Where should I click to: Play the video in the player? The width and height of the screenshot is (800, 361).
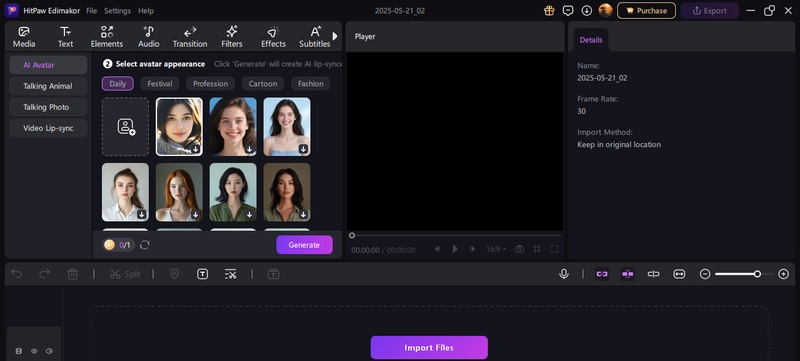tap(455, 249)
